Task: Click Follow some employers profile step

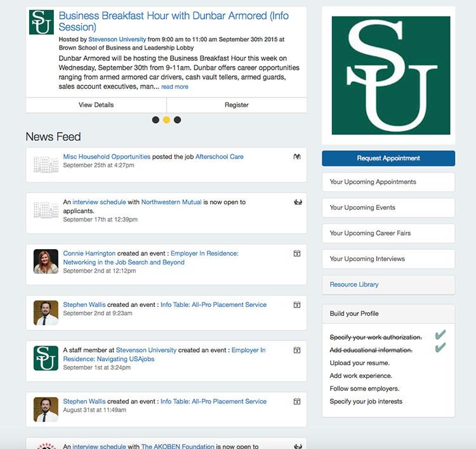Action: tap(364, 389)
